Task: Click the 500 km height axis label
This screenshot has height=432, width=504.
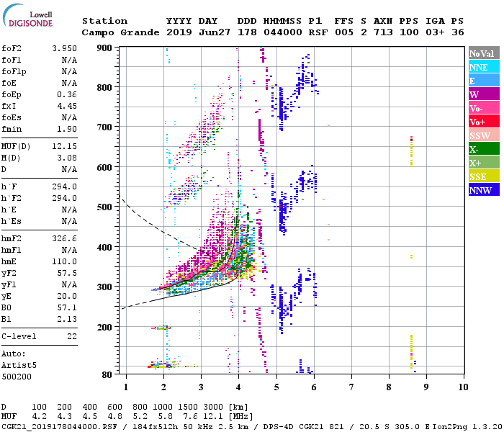Action: 104,207
